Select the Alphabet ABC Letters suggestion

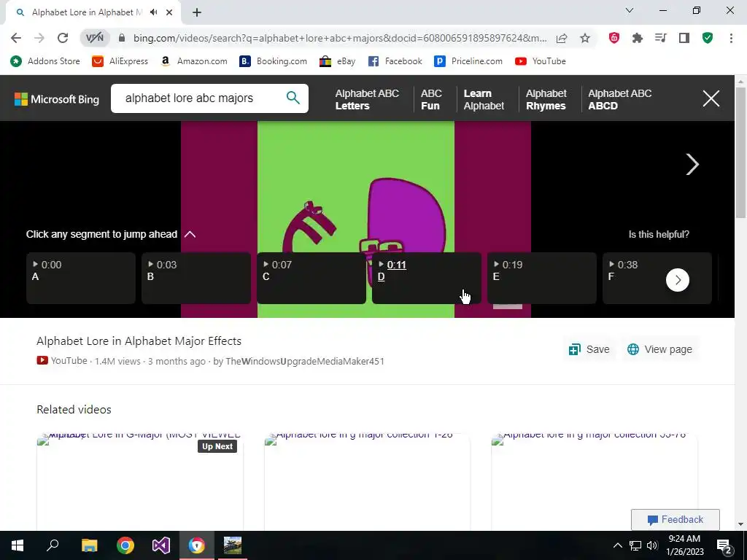[367, 99]
